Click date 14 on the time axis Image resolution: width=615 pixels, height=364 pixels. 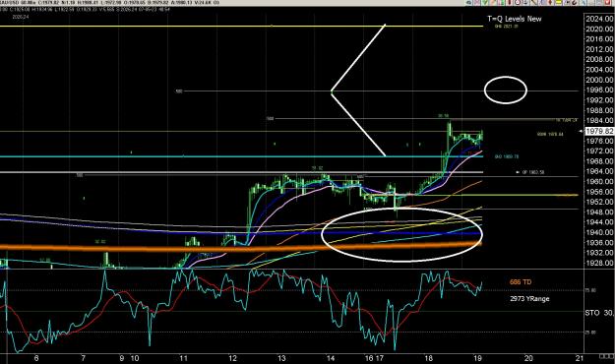[x=331, y=358]
